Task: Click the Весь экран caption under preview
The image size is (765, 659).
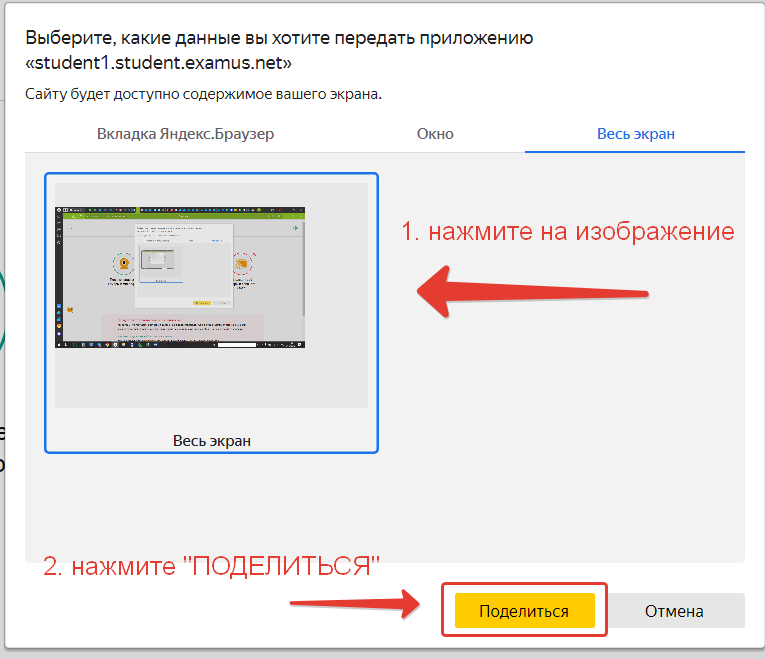Action: click(x=212, y=440)
